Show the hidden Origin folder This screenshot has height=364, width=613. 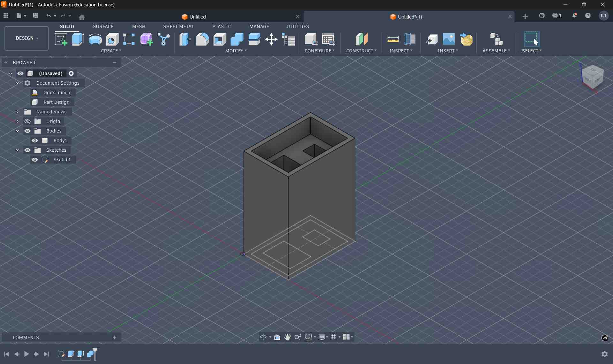point(27,121)
